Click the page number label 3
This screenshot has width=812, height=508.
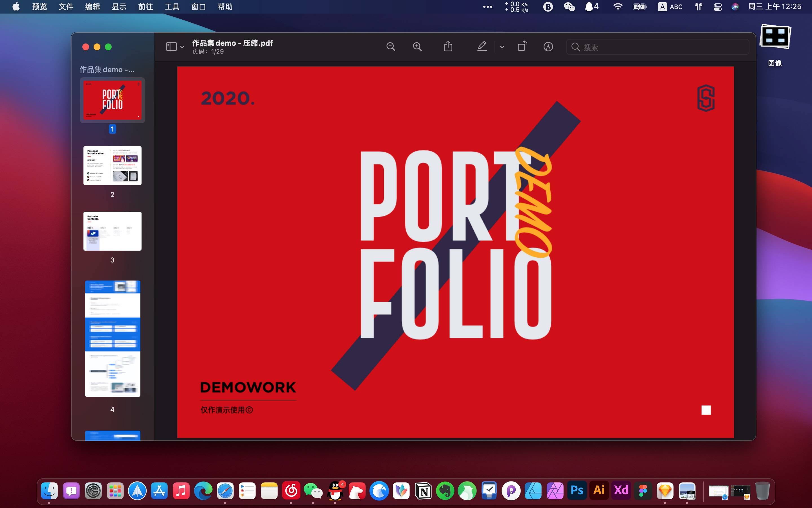(112, 260)
